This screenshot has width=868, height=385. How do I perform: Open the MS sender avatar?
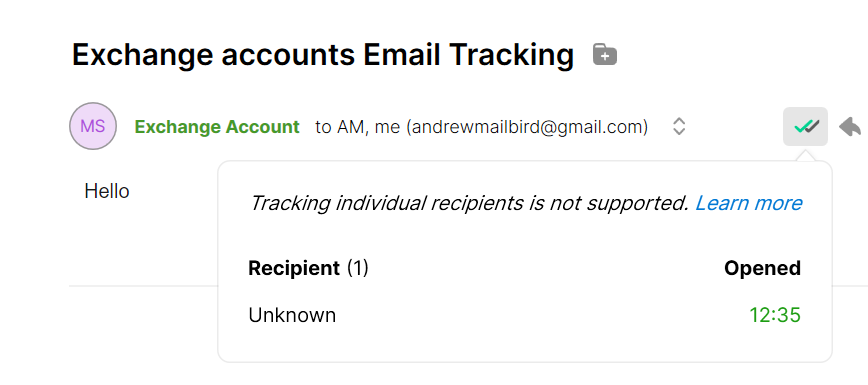(93, 126)
